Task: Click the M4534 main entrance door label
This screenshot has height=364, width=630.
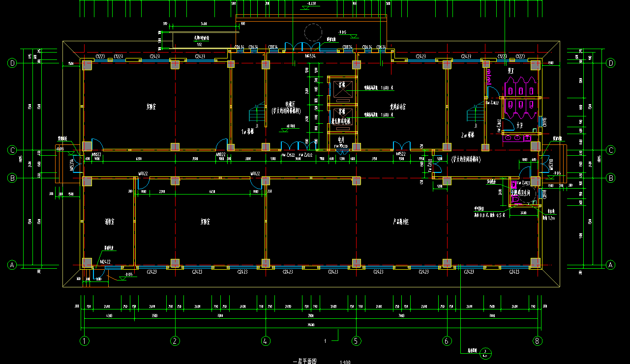Action: (310, 56)
